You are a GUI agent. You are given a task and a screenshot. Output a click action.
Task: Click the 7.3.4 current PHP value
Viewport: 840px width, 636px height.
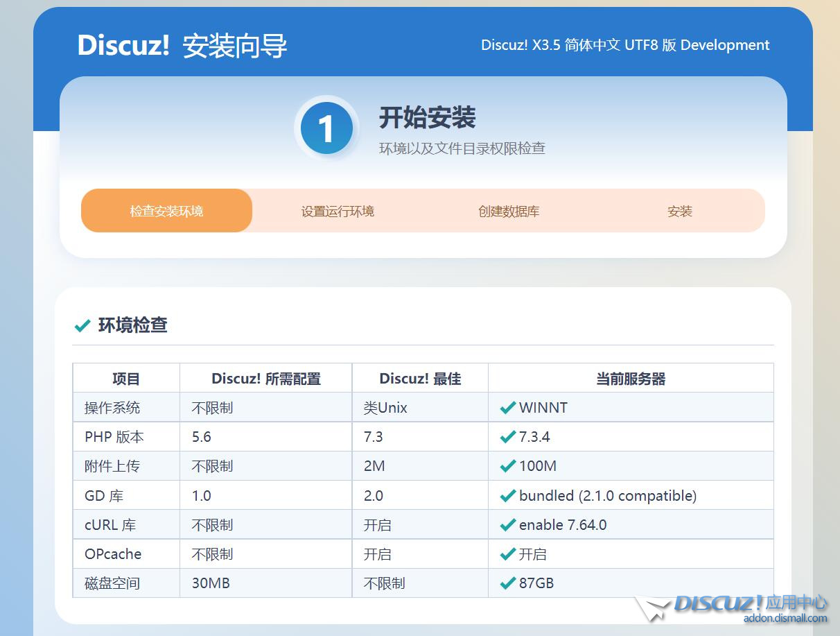coord(534,437)
